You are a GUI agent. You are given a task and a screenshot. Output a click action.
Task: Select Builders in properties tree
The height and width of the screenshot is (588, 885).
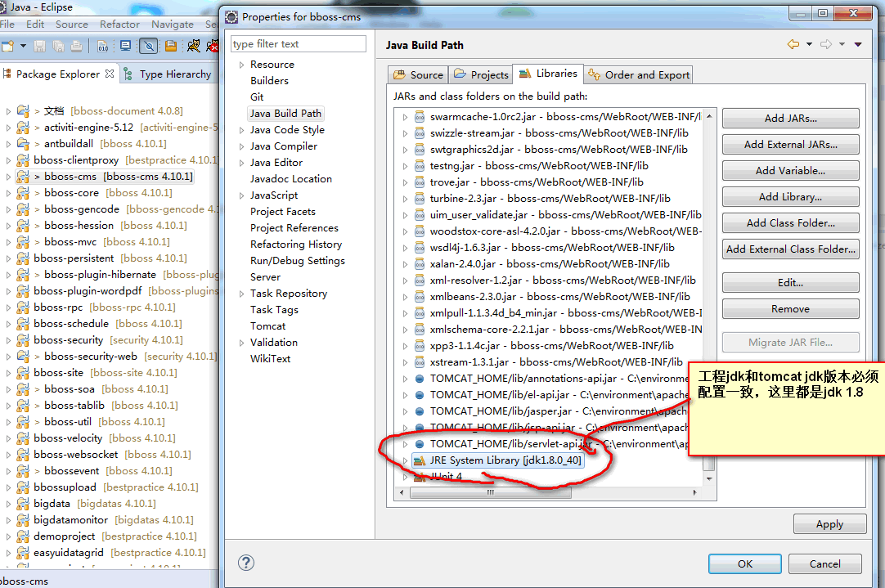tap(269, 81)
